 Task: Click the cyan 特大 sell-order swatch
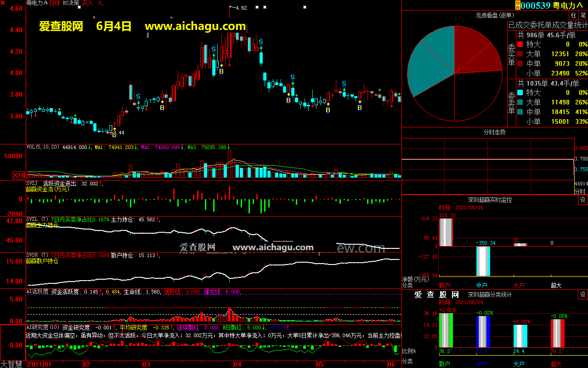520,93
